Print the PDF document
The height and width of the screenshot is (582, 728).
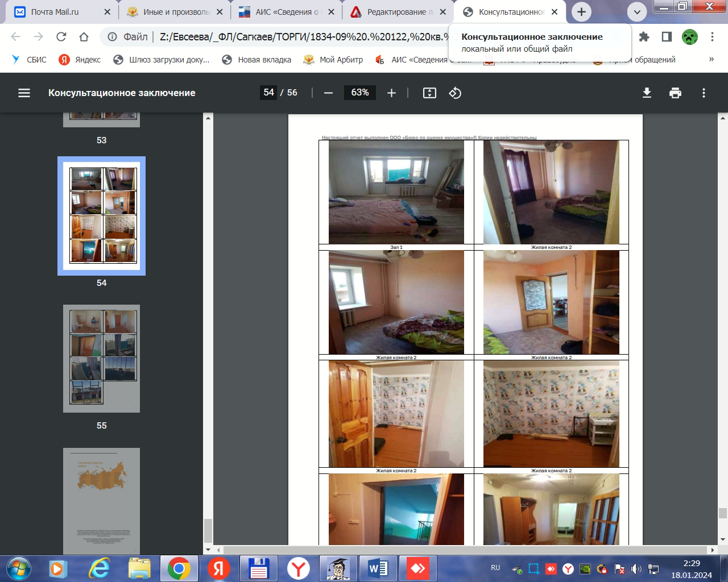click(x=675, y=93)
